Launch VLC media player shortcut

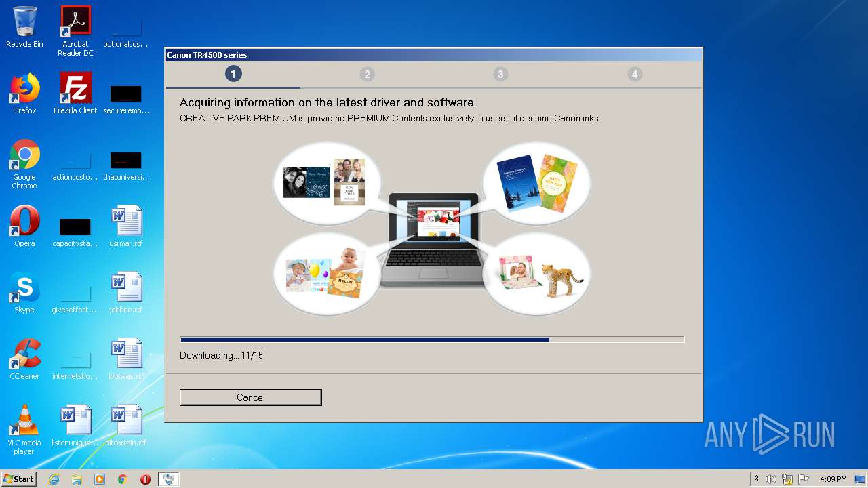[24, 430]
